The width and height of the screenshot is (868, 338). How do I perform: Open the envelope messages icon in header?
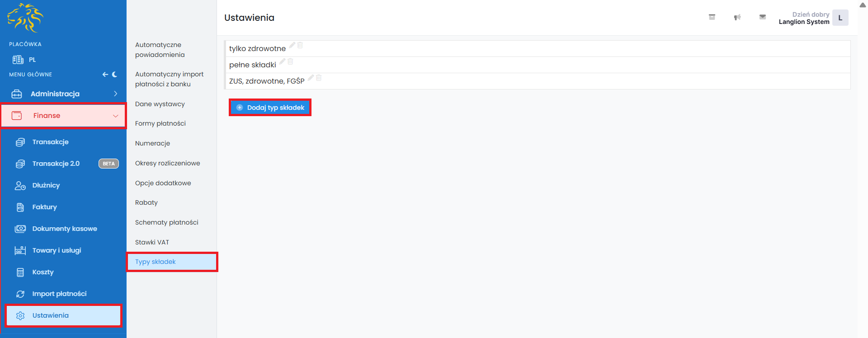763,17
